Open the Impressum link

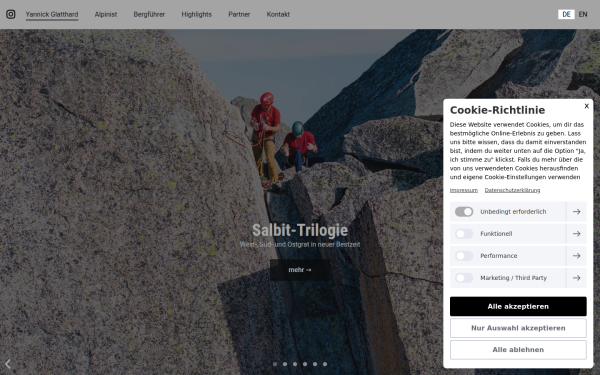pos(464,190)
